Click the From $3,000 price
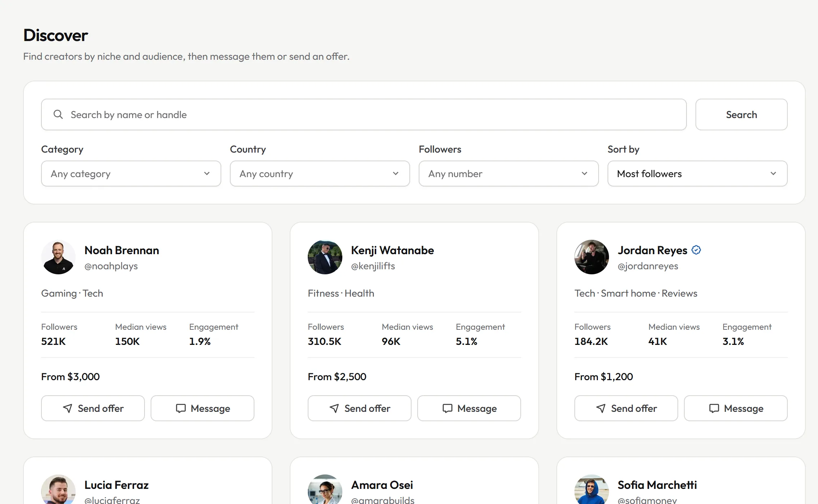 [70, 377]
